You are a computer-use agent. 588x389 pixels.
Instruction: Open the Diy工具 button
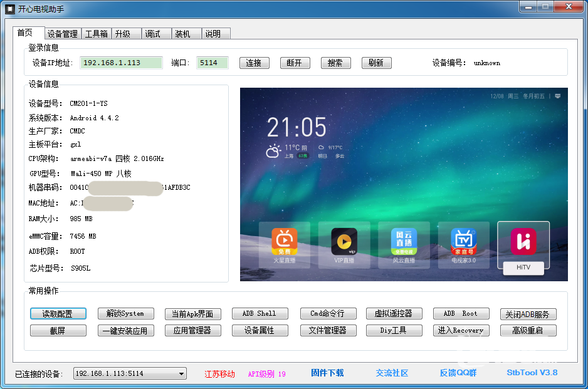(394, 330)
